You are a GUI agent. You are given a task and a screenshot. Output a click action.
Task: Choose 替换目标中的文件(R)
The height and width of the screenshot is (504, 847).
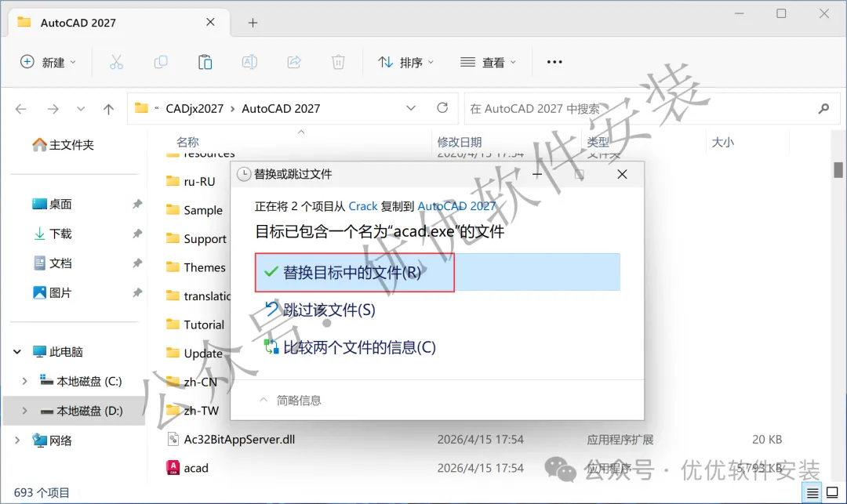438,272
